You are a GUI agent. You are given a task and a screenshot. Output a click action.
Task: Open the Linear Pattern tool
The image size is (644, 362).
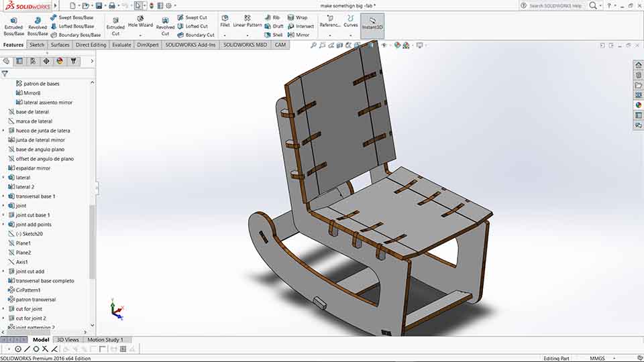point(248,21)
